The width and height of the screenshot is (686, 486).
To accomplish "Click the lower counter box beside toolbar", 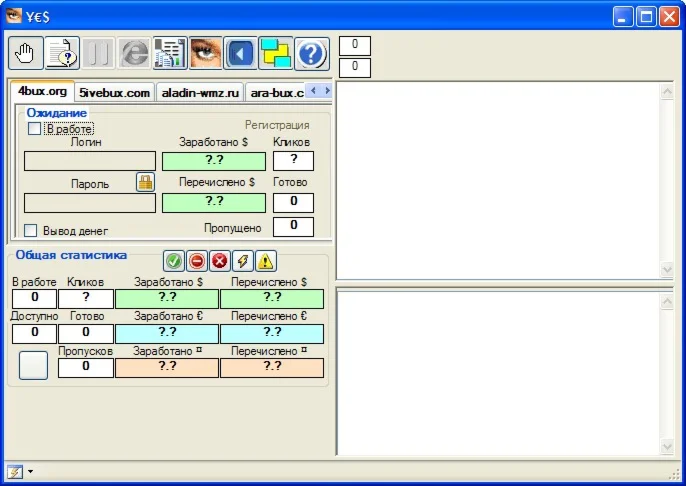I will coord(355,68).
